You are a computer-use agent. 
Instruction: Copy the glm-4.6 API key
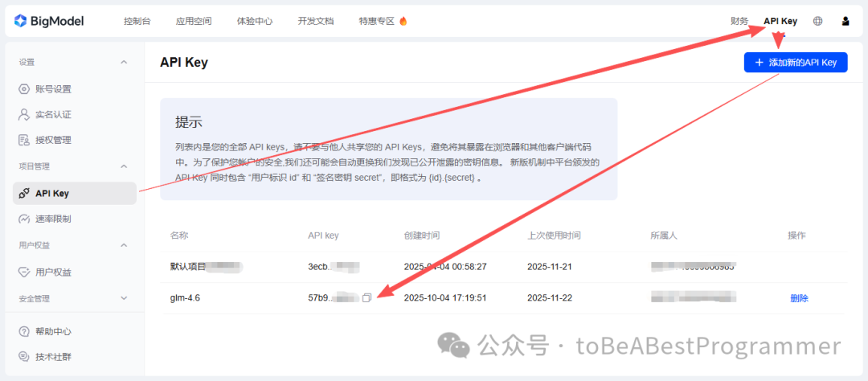[366, 298]
